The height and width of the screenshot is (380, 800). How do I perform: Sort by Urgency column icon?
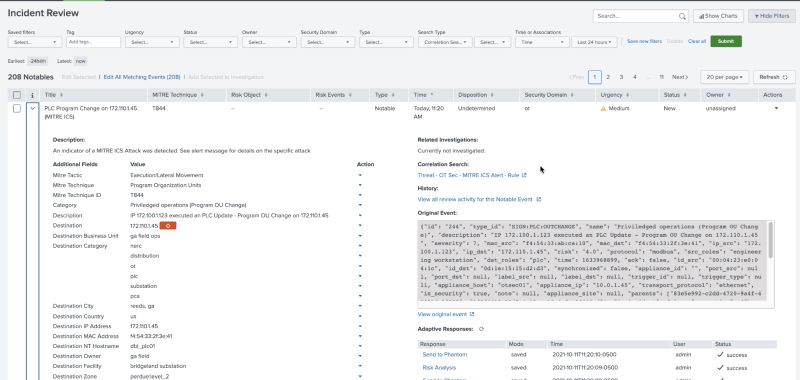tap(628, 95)
